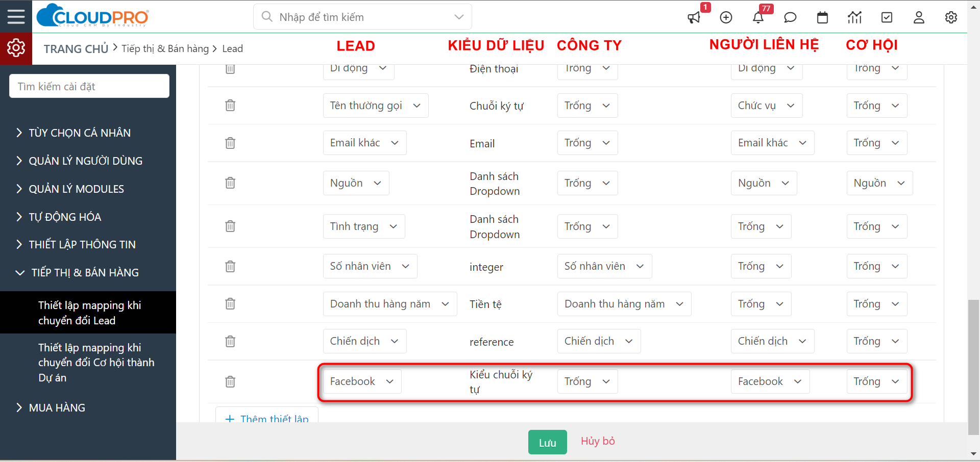
Task: Delete the Doanh thu hàng năm mapping row
Action: tap(230, 304)
